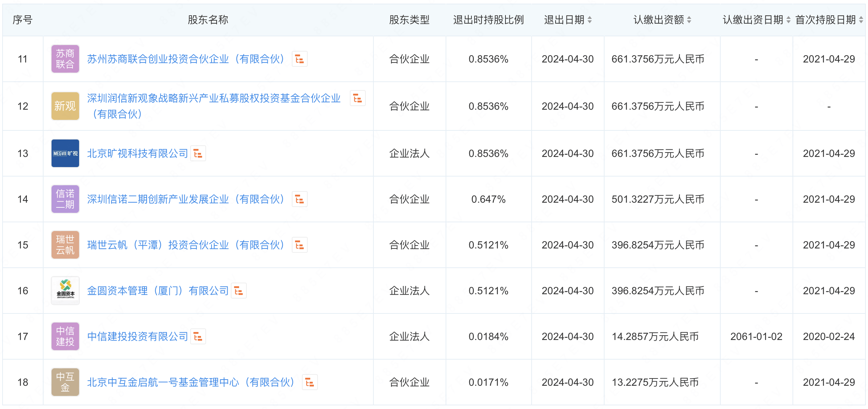
Task: Open equity structure icon for 瑞世云帆（平潭）投资合伙企业
Action: (x=299, y=245)
